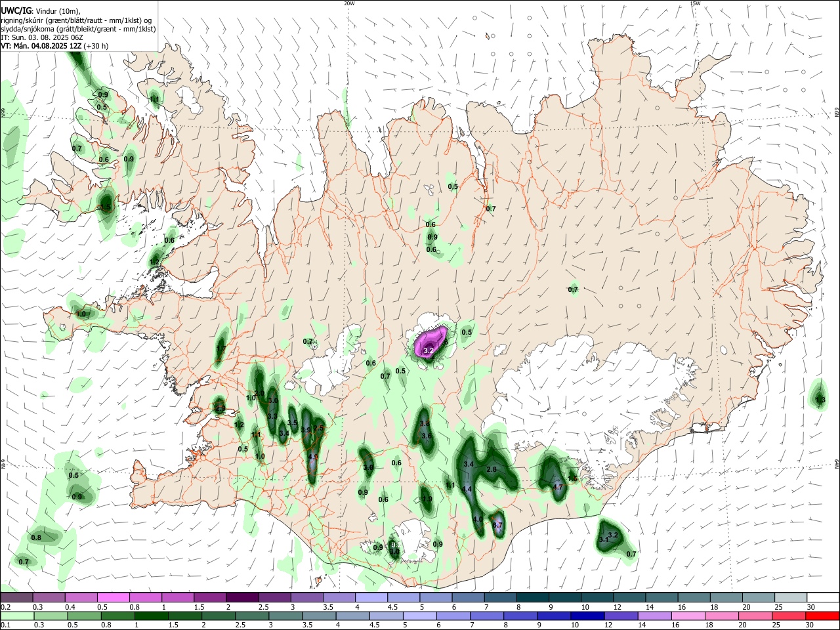Click the 1.5 value in the Westfjords area
This screenshot has width=840, height=630.
point(105,207)
